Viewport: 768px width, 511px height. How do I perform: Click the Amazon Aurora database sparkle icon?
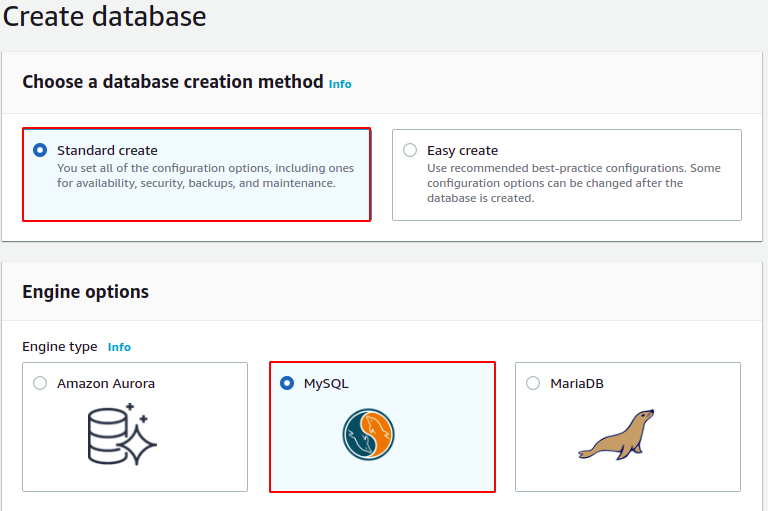122,434
